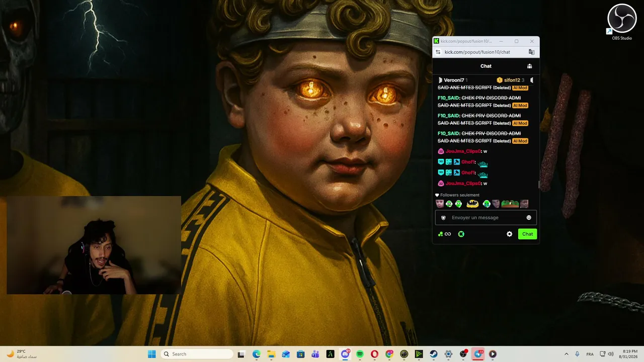Click the channel points infinity icon

pos(444,234)
